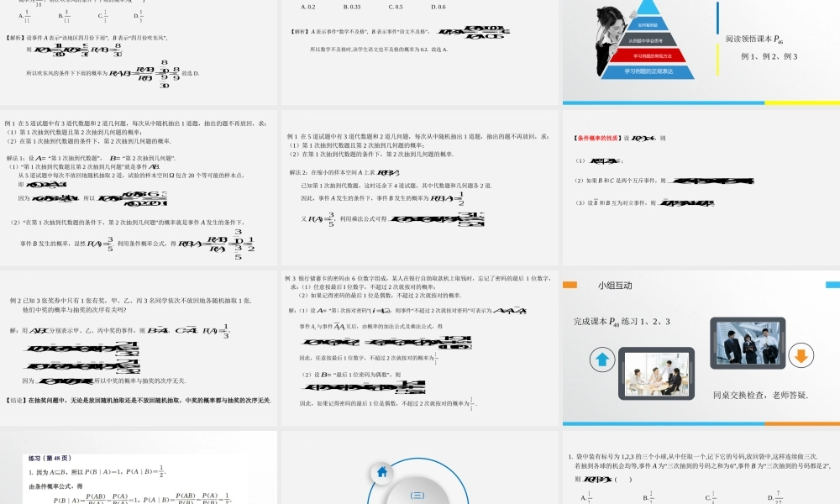
Task: Click the orange down-arrow circle button
Action: pos(801,356)
